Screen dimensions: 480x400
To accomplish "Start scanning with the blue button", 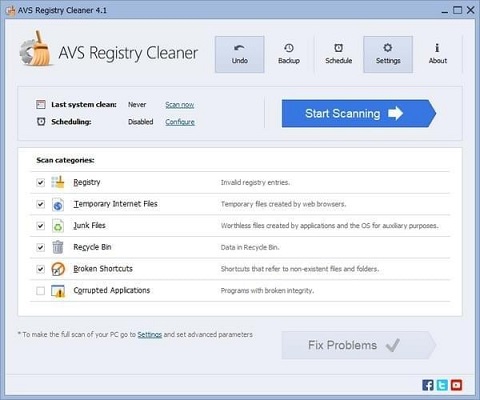I will (x=359, y=113).
